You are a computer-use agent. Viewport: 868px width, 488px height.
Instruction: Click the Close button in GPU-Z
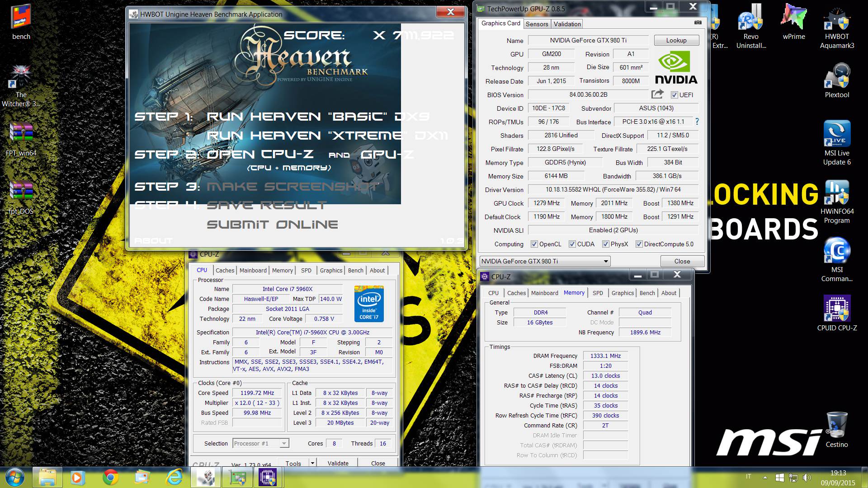682,261
